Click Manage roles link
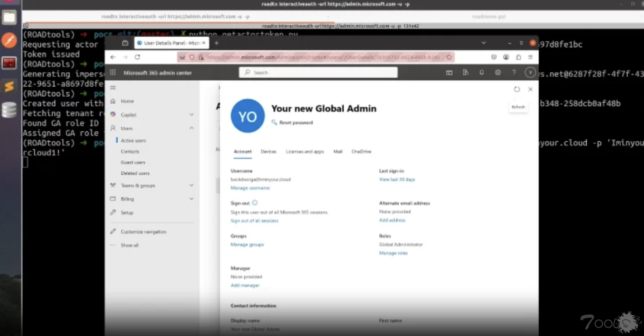Screen dimensions: 644x336 pos(393,253)
